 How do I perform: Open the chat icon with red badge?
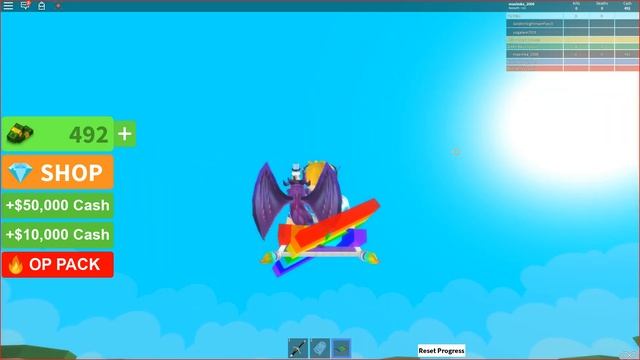(x=25, y=5)
